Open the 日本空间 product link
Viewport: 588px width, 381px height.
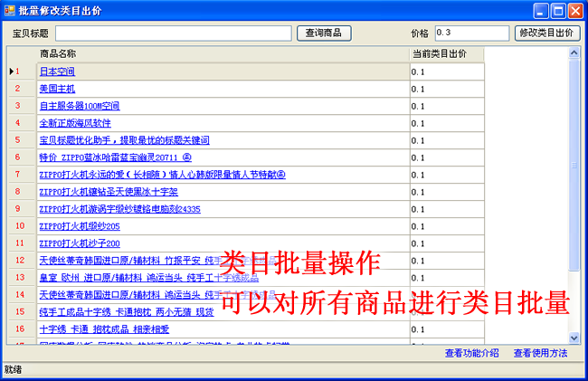pyautogui.click(x=56, y=71)
